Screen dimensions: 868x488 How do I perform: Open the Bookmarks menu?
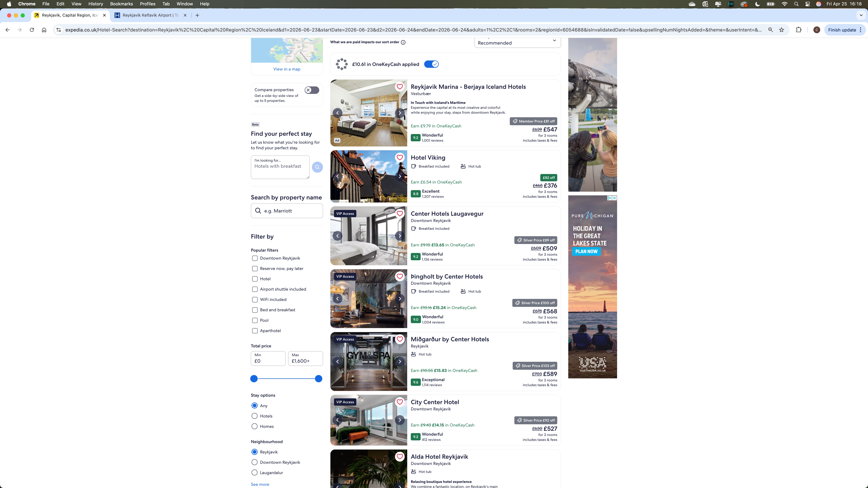(121, 4)
